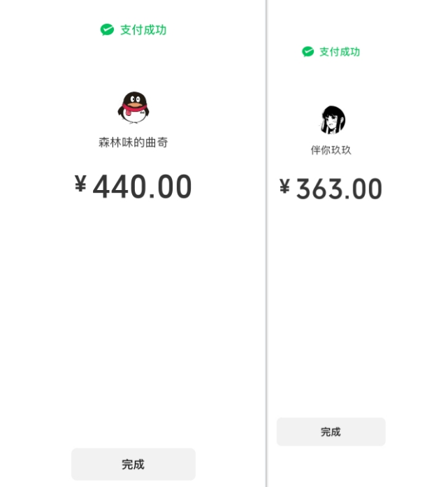Image resolution: width=448 pixels, height=487 pixels.
Task: Tap 完成 button under the 363.00 payment
Action: (x=331, y=432)
